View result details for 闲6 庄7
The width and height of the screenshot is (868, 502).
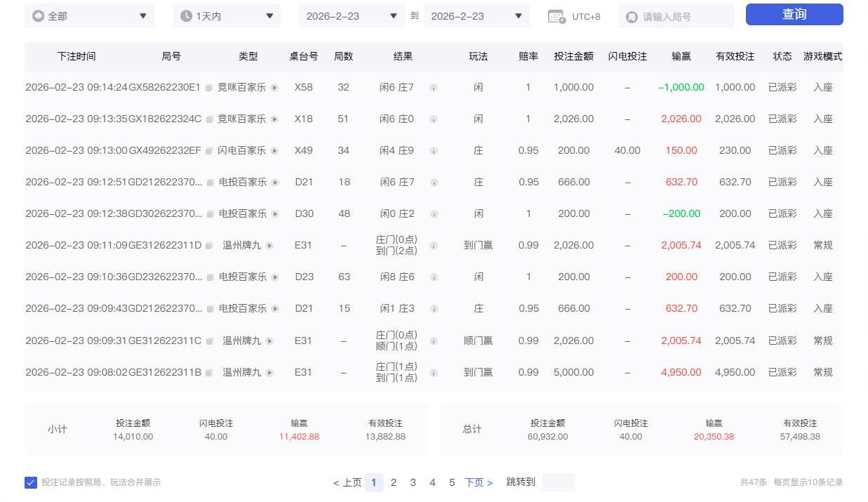[x=434, y=87]
